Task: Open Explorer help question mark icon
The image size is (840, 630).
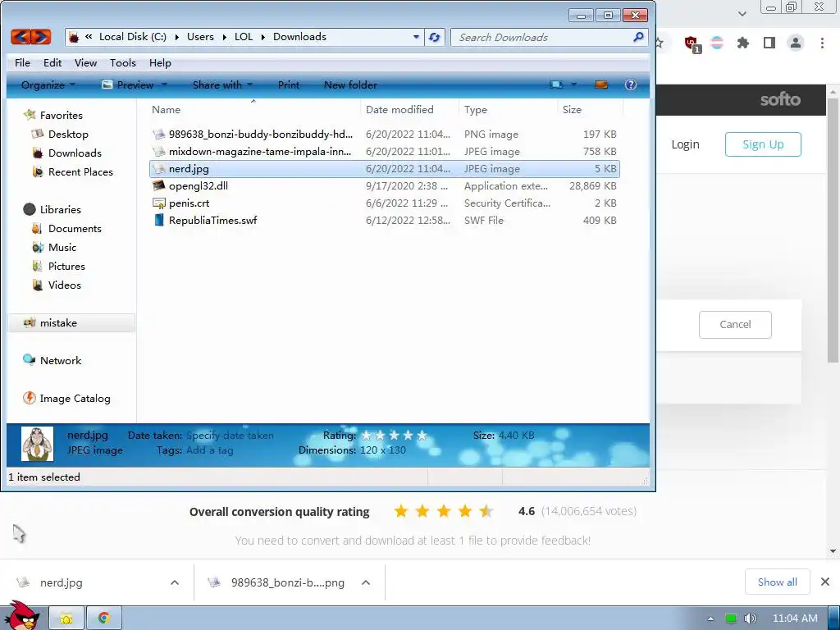Action: click(x=631, y=84)
